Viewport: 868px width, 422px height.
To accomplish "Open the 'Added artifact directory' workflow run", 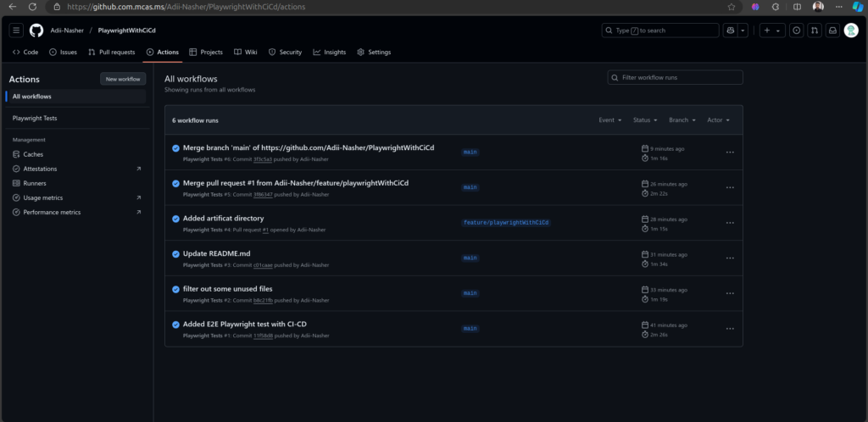I will (223, 219).
